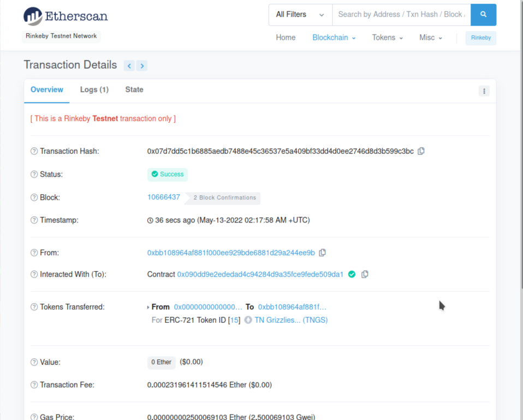Open the From address 0xbb108964af88... link

[x=231, y=253]
